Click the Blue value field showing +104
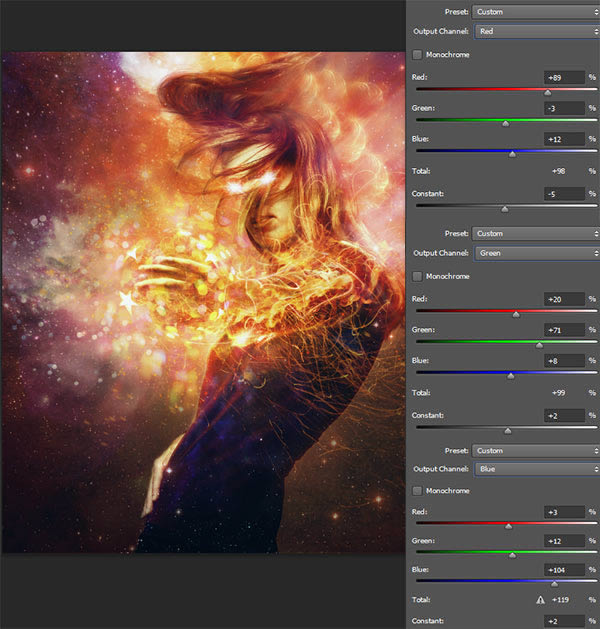The height and width of the screenshot is (629, 600). coord(564,570)
